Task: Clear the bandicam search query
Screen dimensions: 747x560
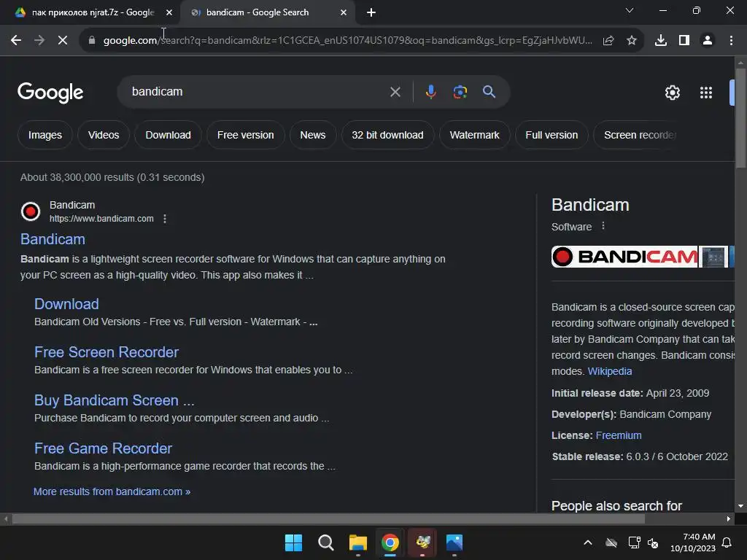Action: (x=395, y=92)
